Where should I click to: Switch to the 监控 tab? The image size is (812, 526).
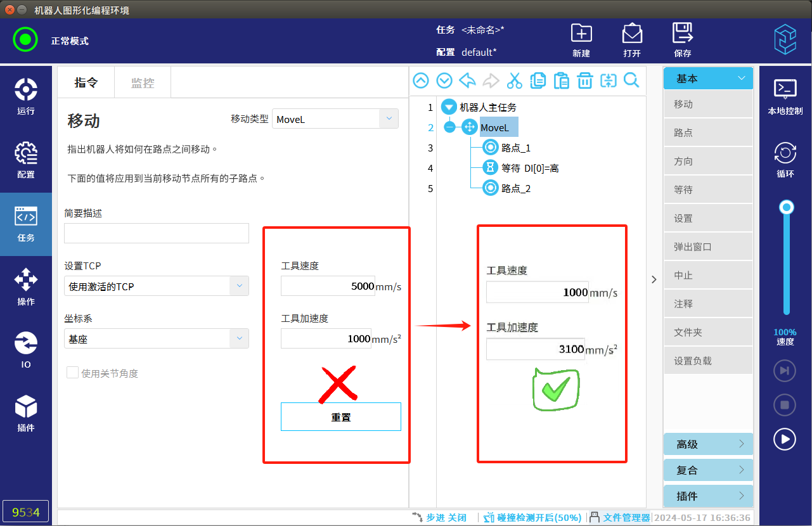point(143,83)
